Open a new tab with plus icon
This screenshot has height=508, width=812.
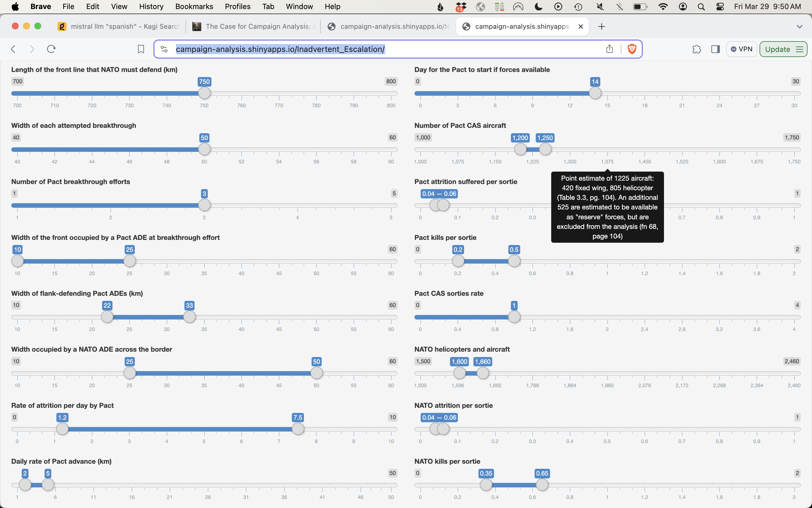coord(602,27)
